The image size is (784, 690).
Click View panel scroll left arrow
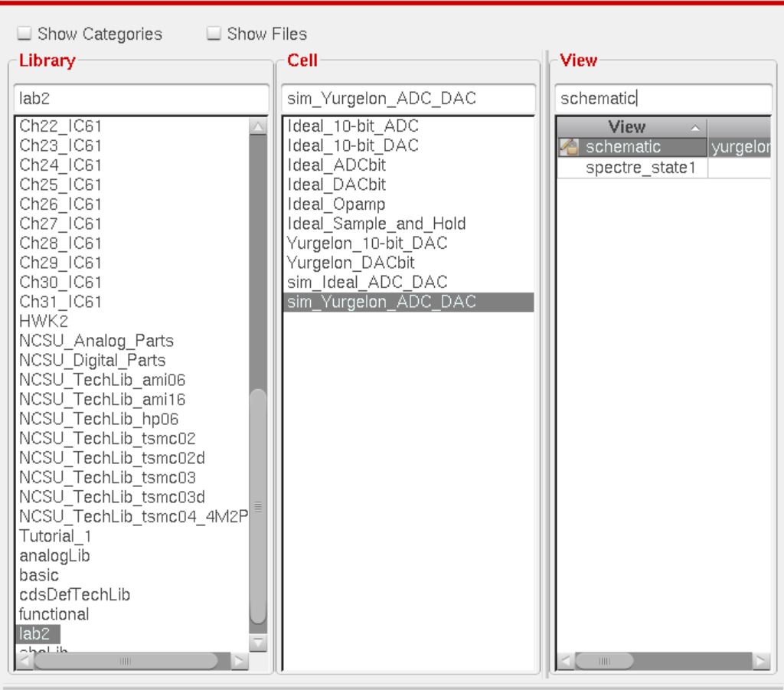(x=566, y=660)
